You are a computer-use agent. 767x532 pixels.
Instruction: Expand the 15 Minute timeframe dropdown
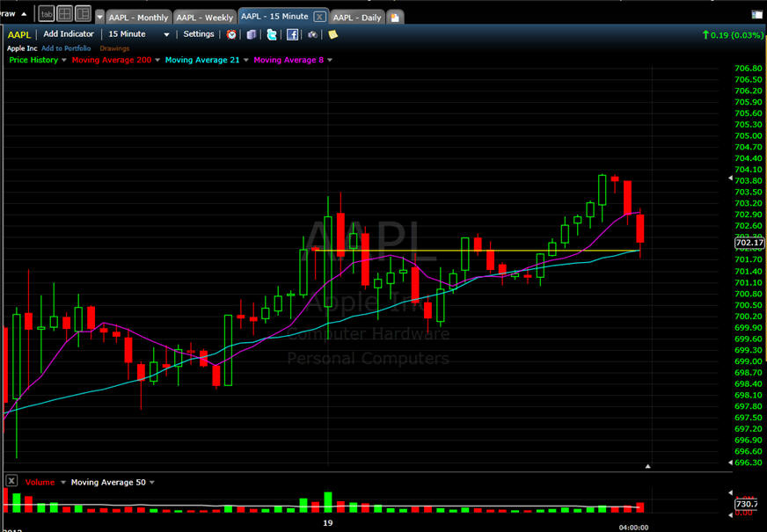(x=166, y=34)
